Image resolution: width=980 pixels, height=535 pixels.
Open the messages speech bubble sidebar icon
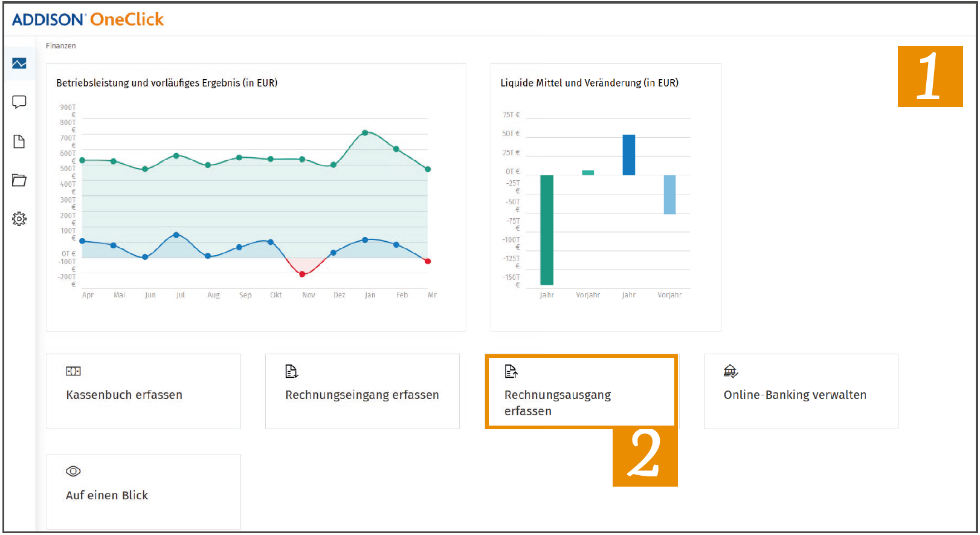coord(19,102)
